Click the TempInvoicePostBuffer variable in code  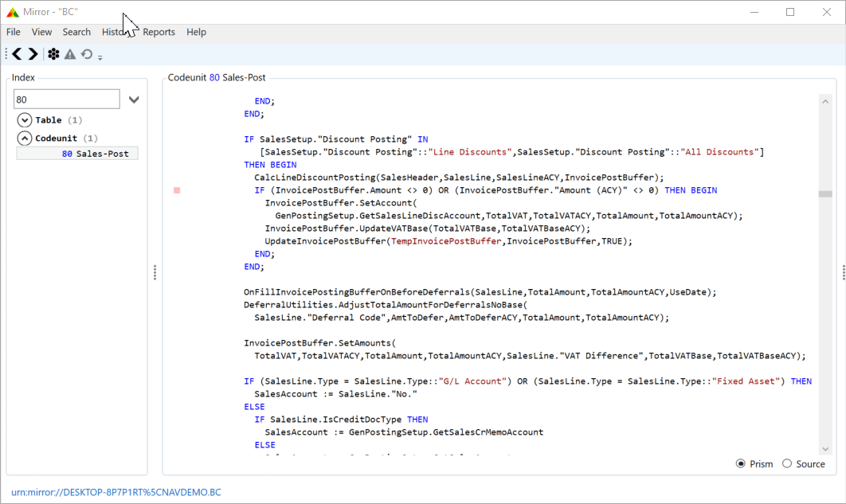445,241
